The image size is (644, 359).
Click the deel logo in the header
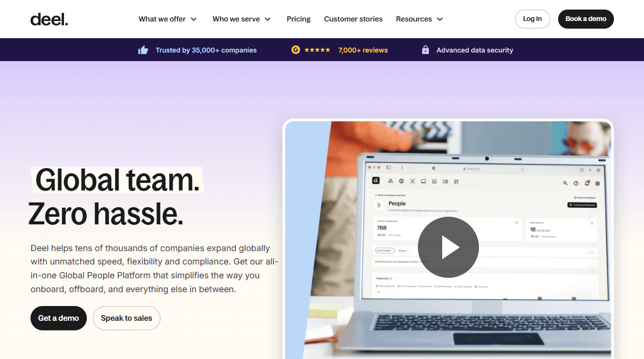tap(49, 19)
